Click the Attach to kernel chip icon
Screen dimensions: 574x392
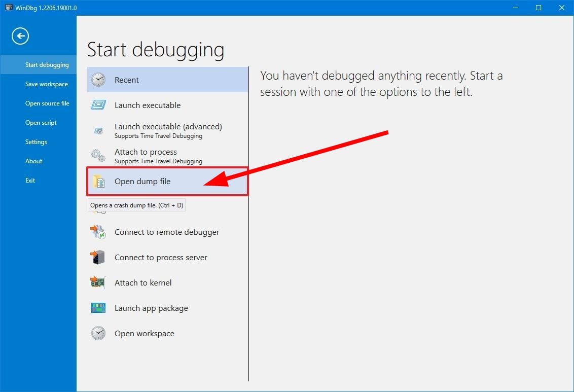(x=98, y=282)
